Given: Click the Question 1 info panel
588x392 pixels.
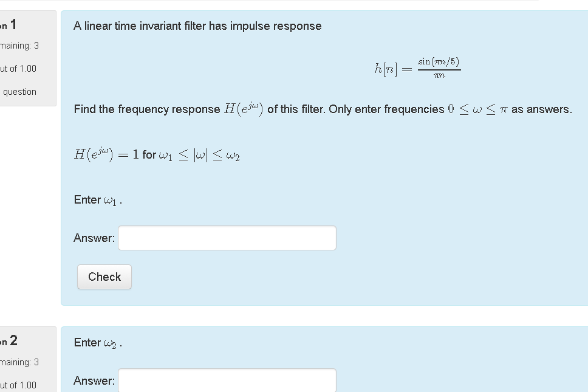Looking at the screenshot, I should click(x=26, y=59).
